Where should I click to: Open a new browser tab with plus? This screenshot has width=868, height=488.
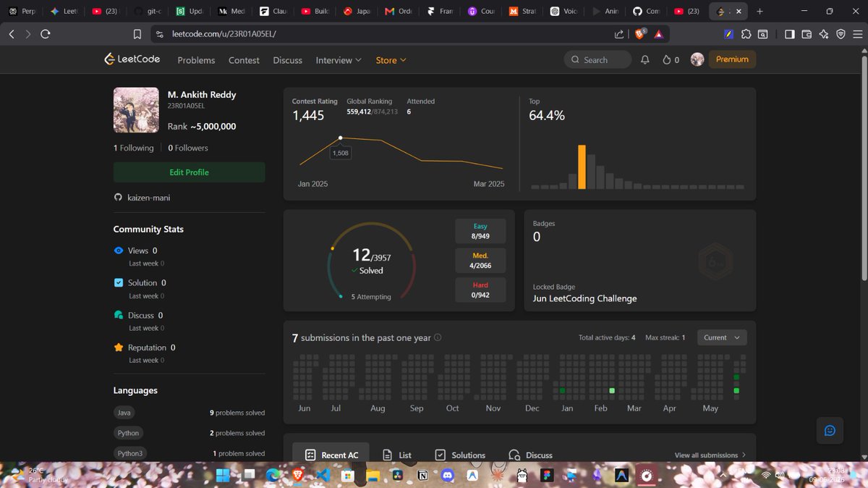tap(759, 12)
